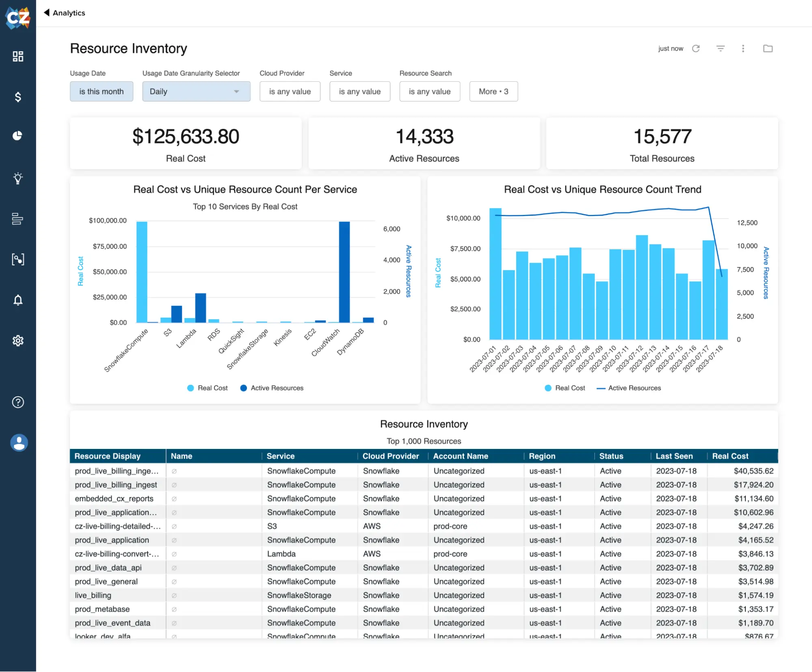Open the question mark help icon
Screen dimensions: 812x672
[18, 402]
